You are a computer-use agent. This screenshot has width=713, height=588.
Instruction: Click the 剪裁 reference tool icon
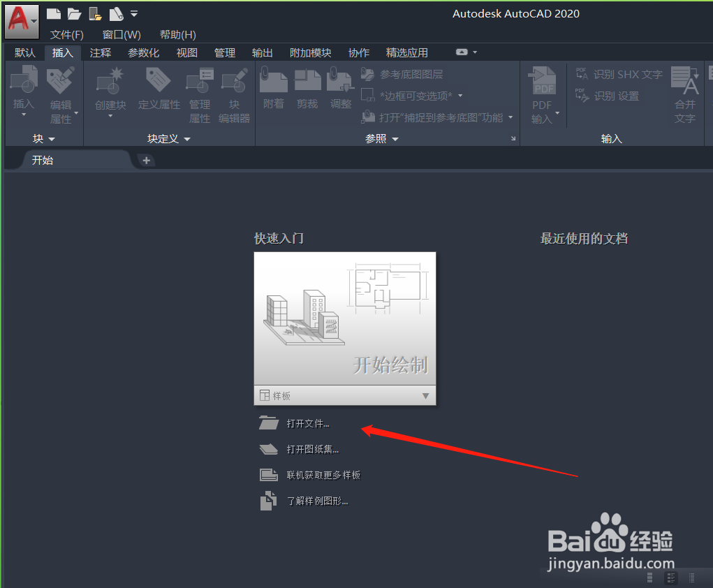pyautogui.click(x=307, y=80)
